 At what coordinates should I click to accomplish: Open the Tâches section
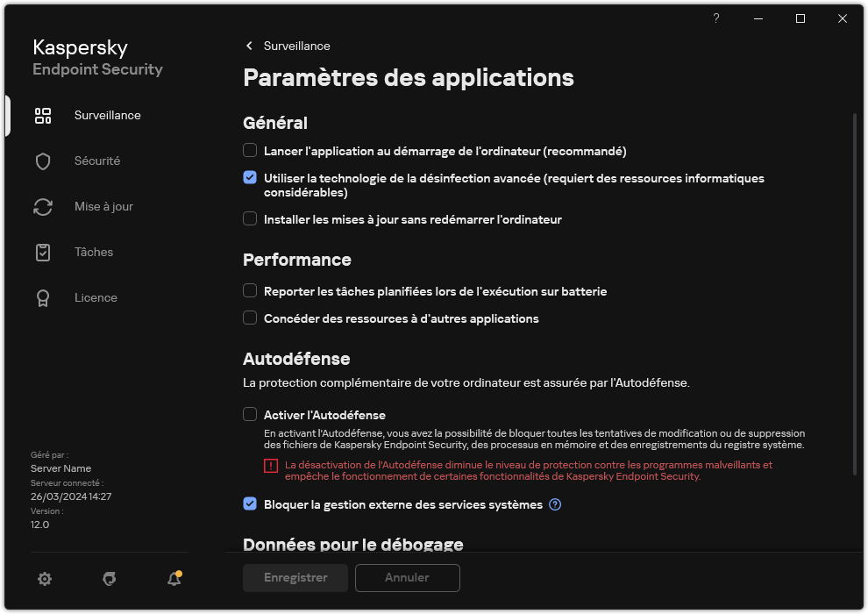click(x=93, y=252)
